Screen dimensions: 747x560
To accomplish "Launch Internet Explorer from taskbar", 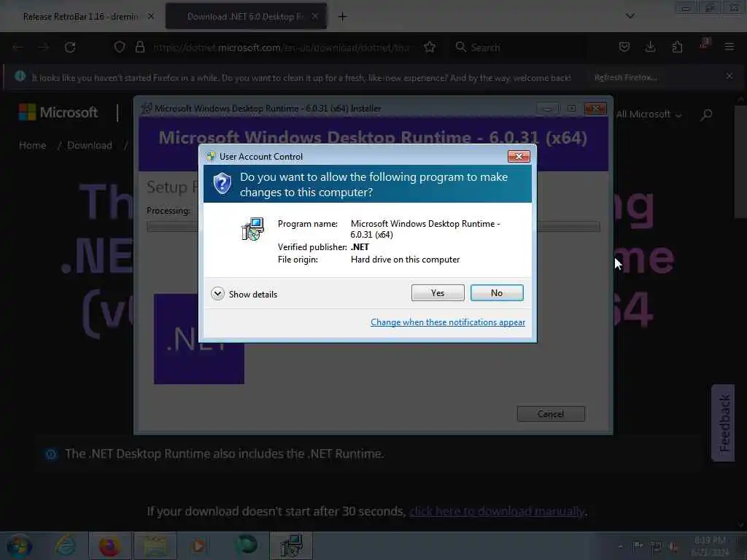I will [66, 545].
